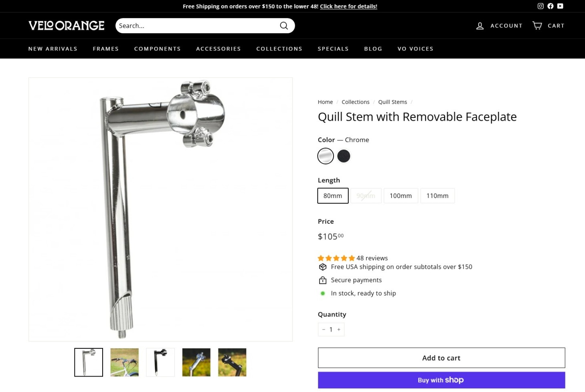Click the Velo Orange logo
585x392 pixels.
(x=67, y=26)
